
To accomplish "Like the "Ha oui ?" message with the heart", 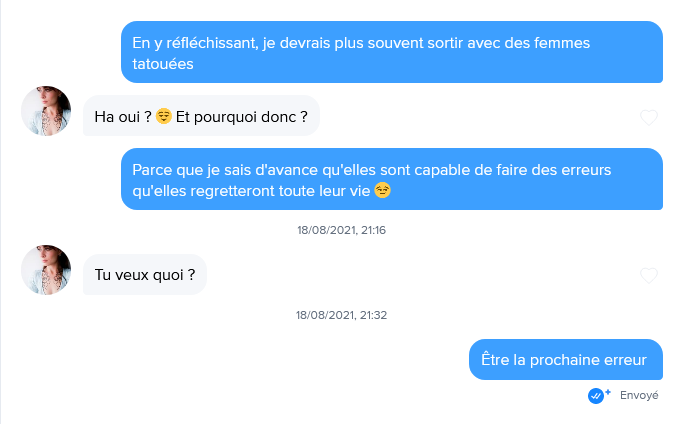I will point(649,117).
